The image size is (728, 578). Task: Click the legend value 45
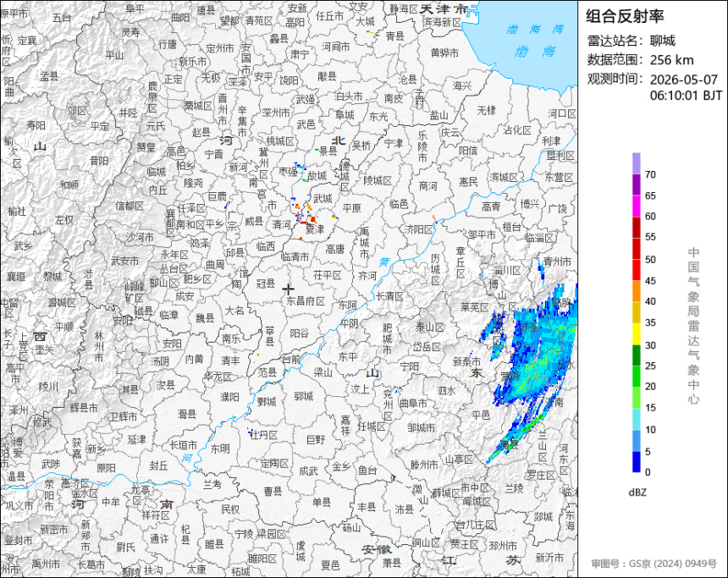(650, 281)
